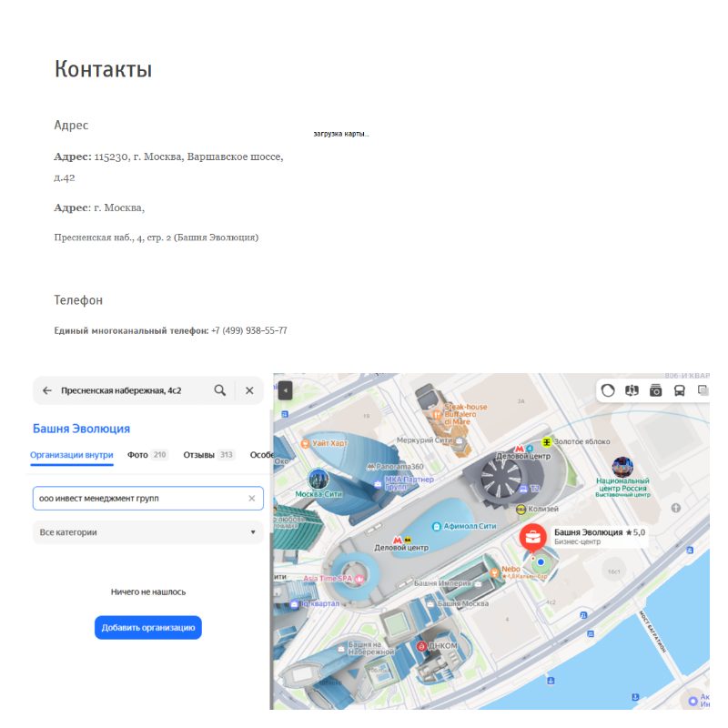Open the map bookmarks icon in toolbar
728x728 pixels.
tap(631, 390)
